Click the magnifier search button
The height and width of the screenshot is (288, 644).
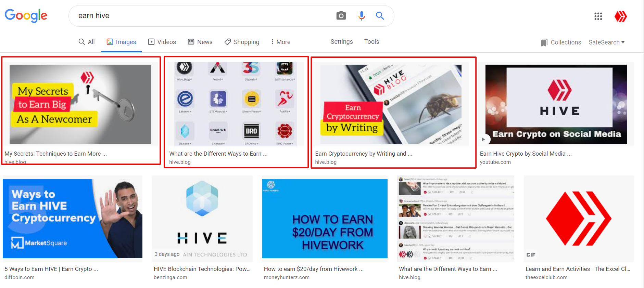[380, 16]
